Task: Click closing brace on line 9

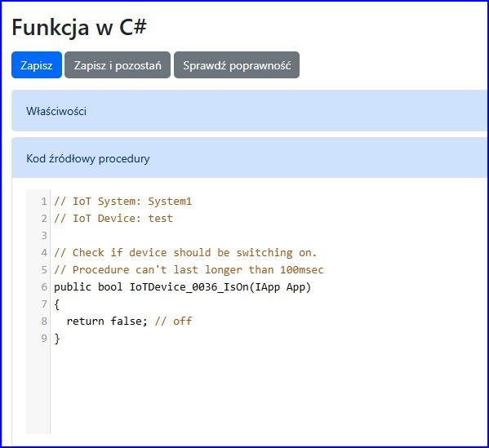Action: 57,339
